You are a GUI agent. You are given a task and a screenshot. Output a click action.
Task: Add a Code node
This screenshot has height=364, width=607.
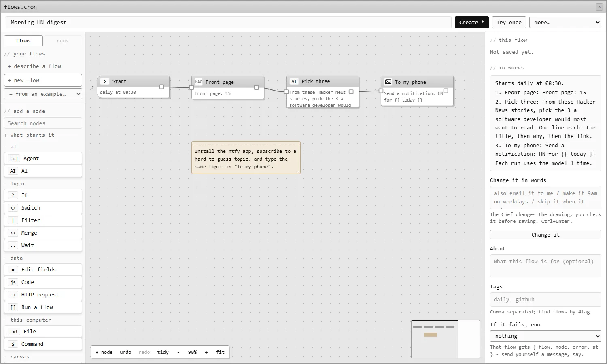43,282
